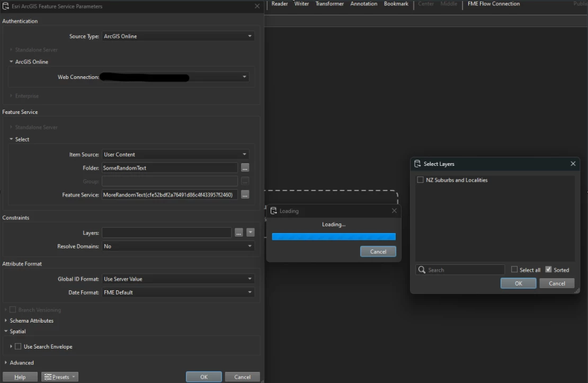Open Source Type dropdown
The height and width of the screenshot is (383, 588).
[178, 36]
